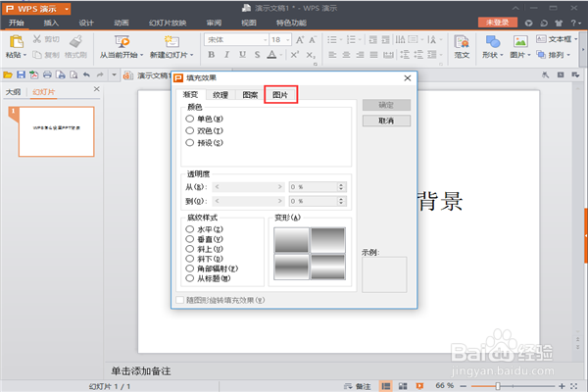Decrease font size with smaller A icon
The height and width of the screenshot is (392, 588).
tap(313, 40)
